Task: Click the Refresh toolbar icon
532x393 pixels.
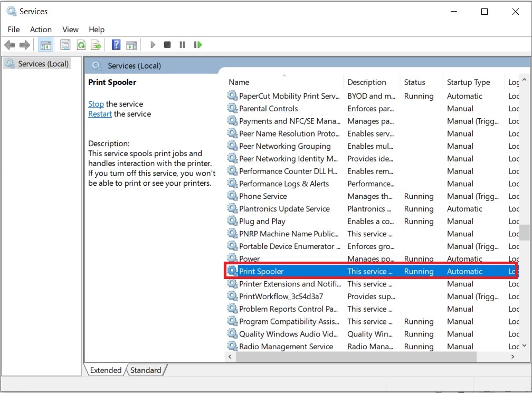Action: (81, 45)
